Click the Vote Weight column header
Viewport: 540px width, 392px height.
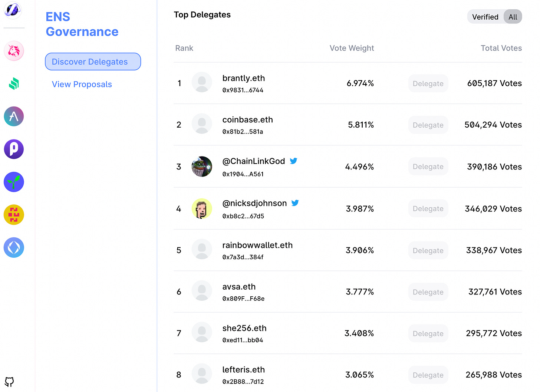(352, 48)
